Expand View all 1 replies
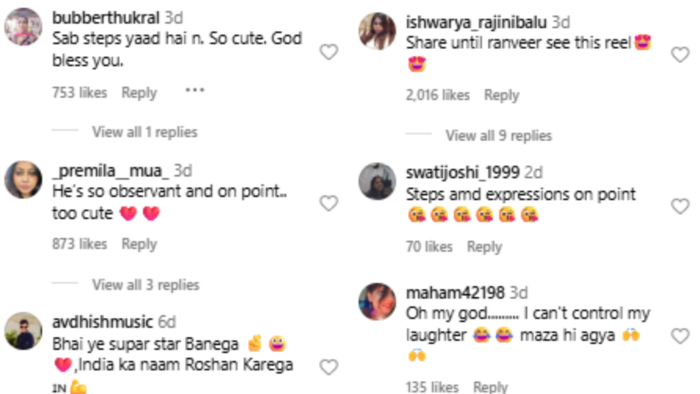The width and height of the screenshot is (700, 394). click(145, 132)
